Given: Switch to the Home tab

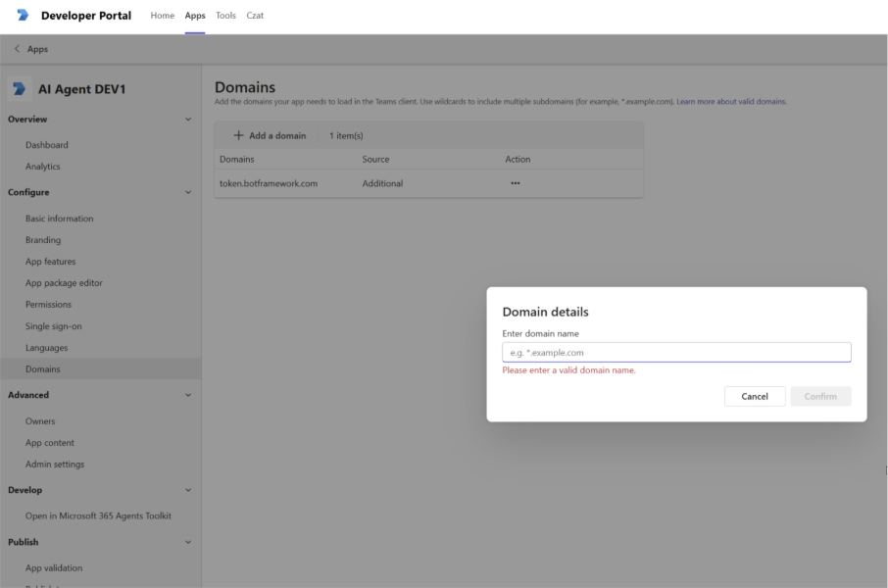Looking at the screenshot, I should (162, 16).
